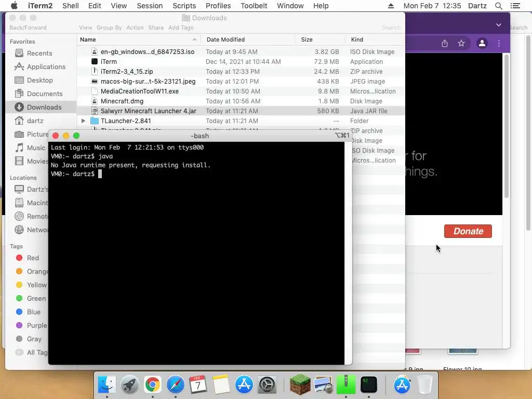Launch Minecraft grass block icon in Dock

300,385
